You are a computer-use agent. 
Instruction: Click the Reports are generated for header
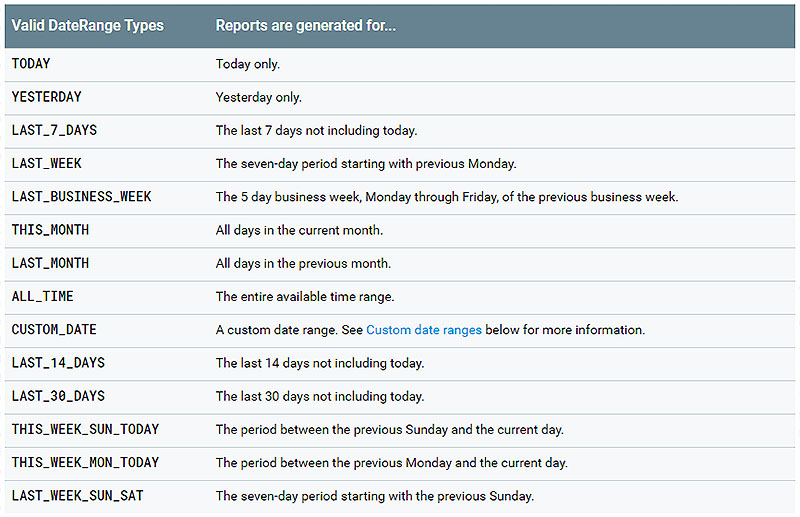305,25
